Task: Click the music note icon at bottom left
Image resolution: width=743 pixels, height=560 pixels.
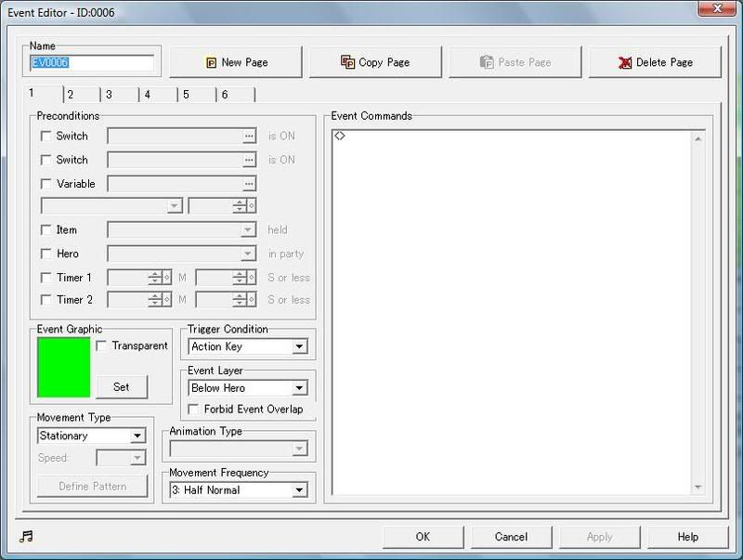Action: (27, 536)
